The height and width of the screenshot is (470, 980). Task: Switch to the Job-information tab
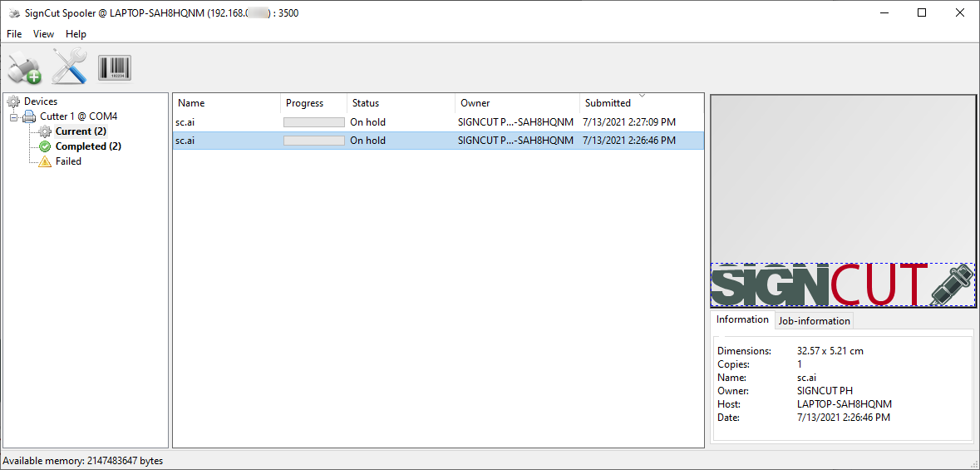tap(814, 321)
